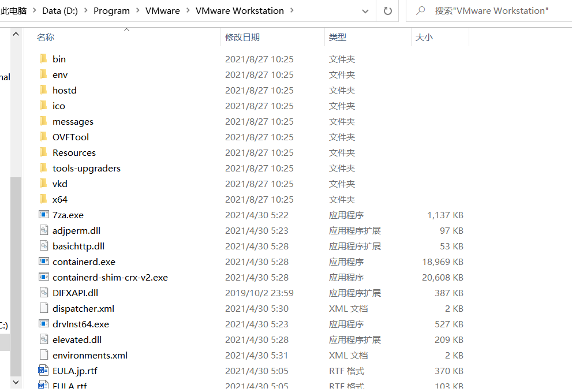Expand the chevron after Program breadcrumb
Screen dimensions: 572x392
click(x=137, y=10)
